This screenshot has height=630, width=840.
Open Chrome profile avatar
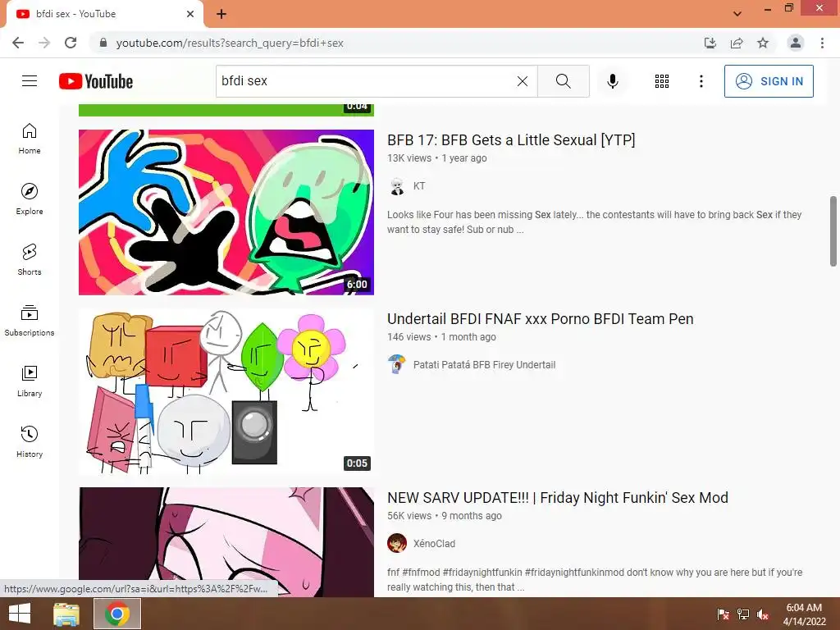(796, 43)
